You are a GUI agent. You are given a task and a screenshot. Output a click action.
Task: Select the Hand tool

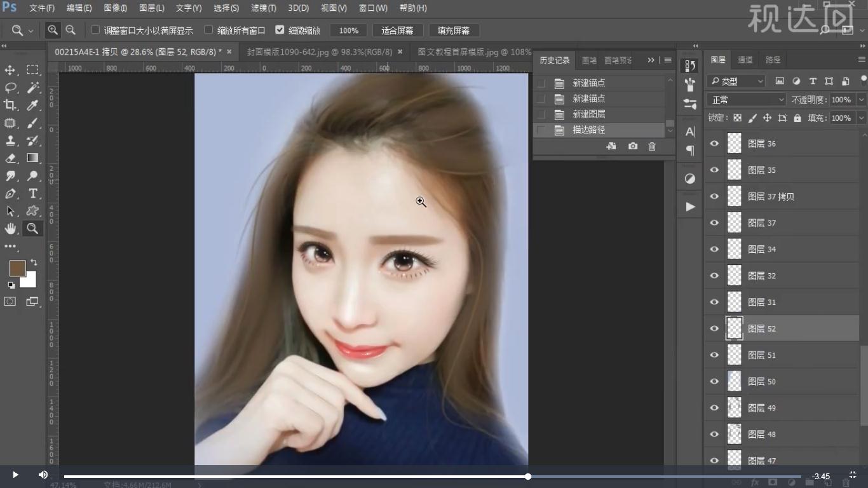10,229
